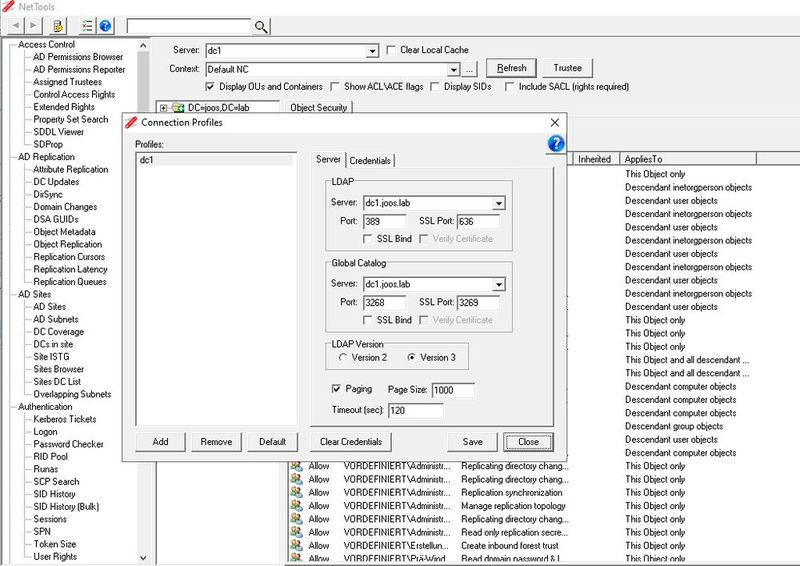The height and width of the screenshot is (566, 800).
Task: Toggle the Paging checkbox
Action: point(336,389)
